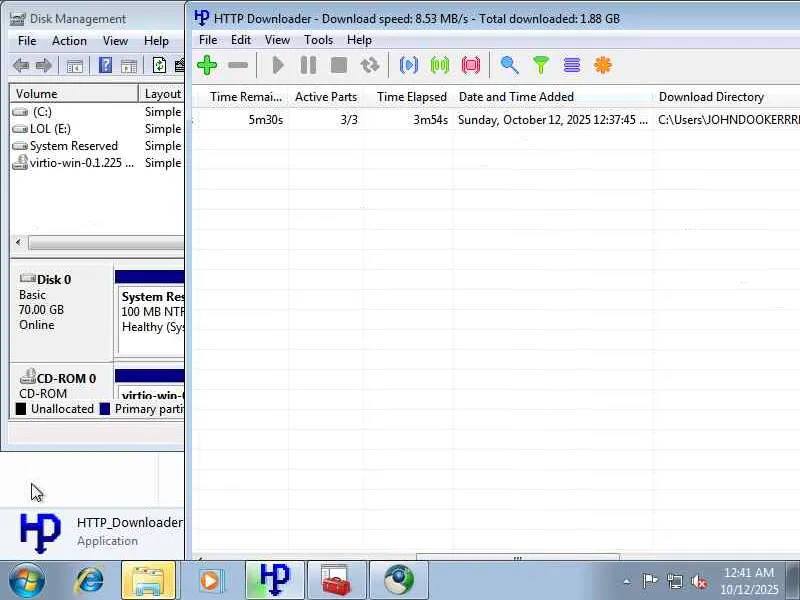Switch to red toolbox taskbar app

[x=336, y=580]
